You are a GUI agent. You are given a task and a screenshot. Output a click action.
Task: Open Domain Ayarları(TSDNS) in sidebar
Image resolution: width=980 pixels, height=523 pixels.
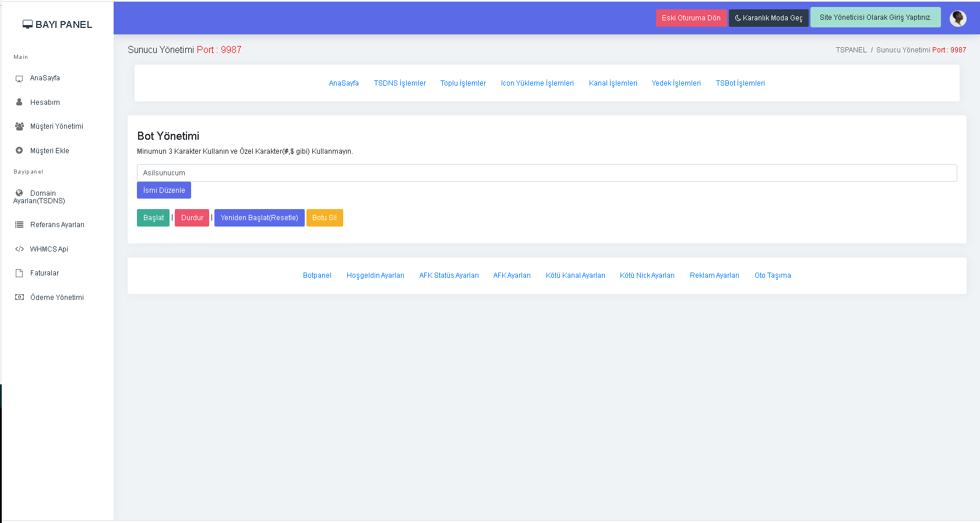[39, 197]
